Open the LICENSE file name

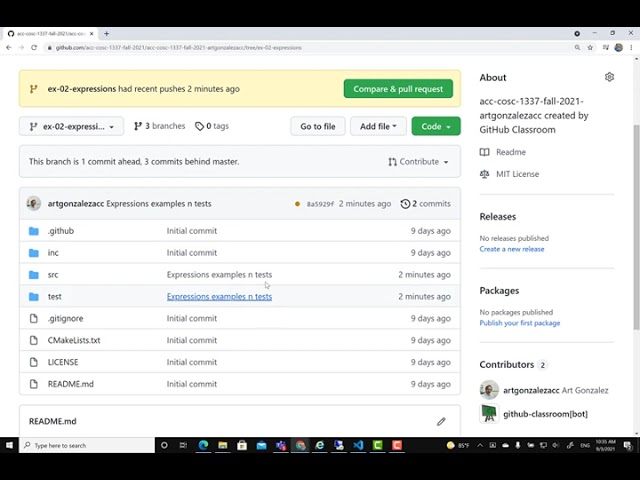63,362
